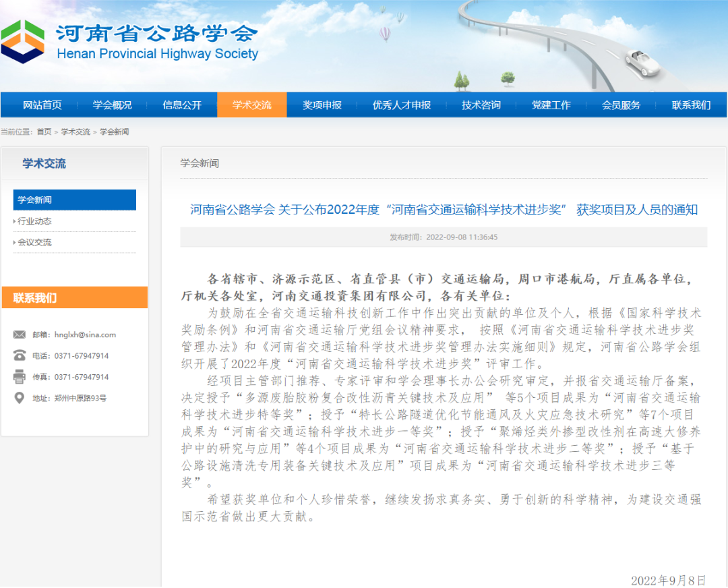728x588 pixels.
Task: Expand 会议交流 in the sidebar list
Action: click(x=35, y=242)
